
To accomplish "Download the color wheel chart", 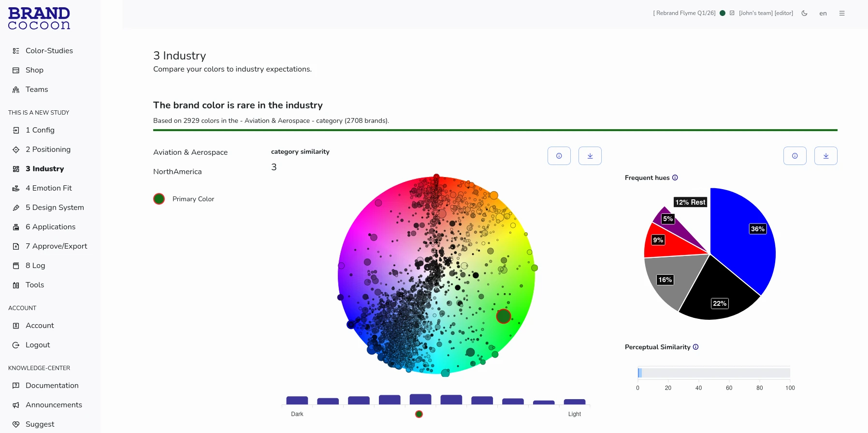I will pyautogui.click(x=590, y=156).
